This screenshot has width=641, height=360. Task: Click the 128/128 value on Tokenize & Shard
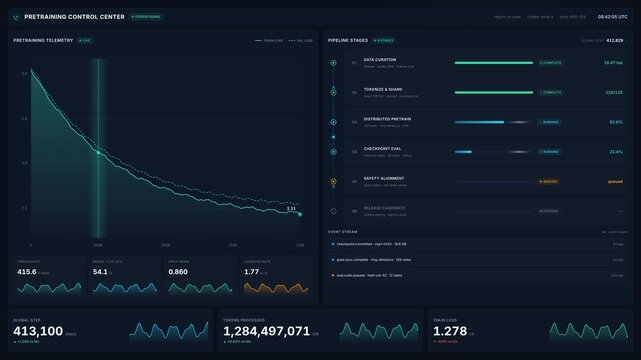[x=614, y=92]
